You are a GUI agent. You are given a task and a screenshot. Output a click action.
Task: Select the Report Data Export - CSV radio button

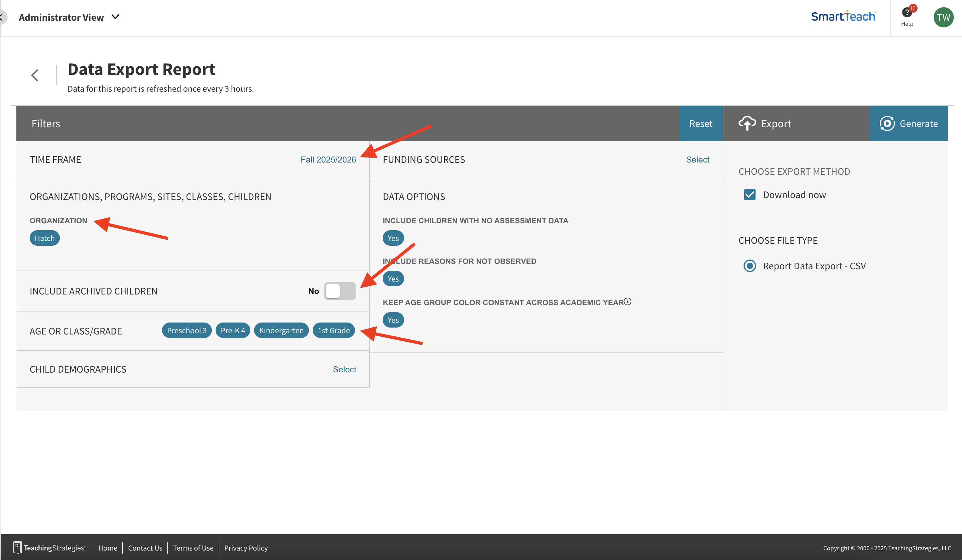click(x=749, y=266)
